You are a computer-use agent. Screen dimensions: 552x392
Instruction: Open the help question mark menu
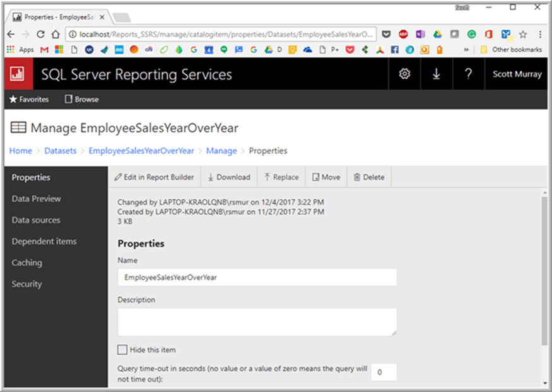[468, 74]
